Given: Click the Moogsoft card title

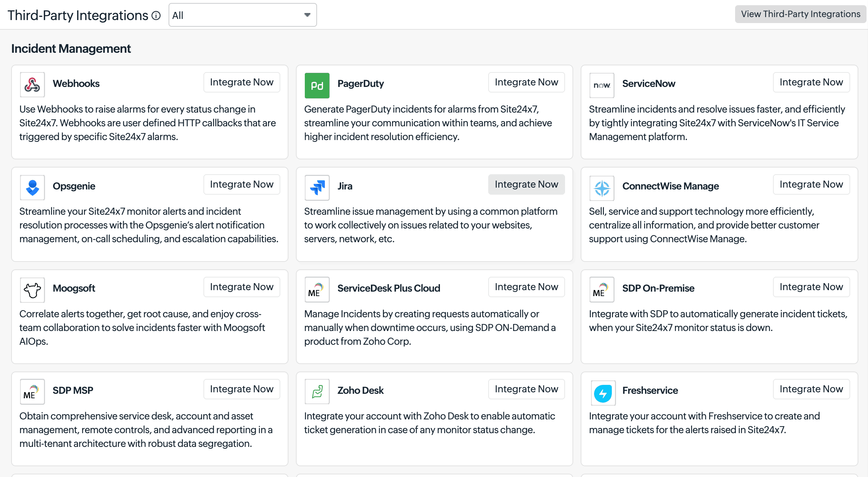Looking at the screenshot, I should click(x=74, y=288).
